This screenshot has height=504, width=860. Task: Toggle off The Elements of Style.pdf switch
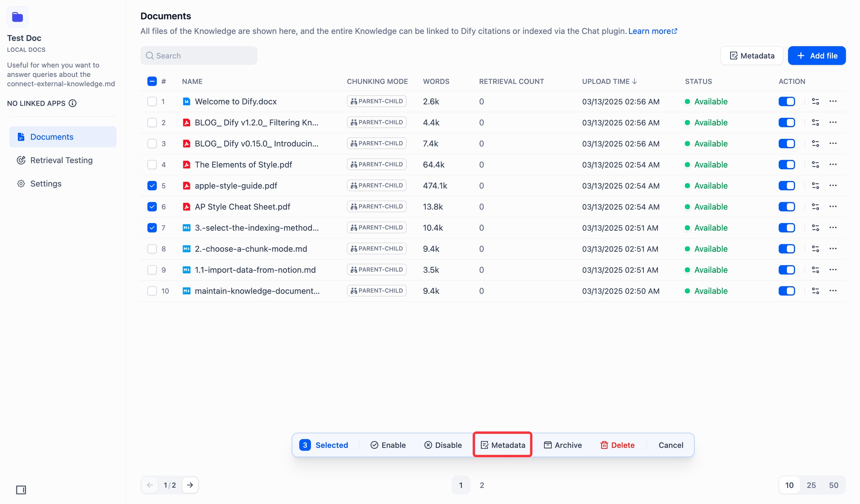tap(786, 165)
